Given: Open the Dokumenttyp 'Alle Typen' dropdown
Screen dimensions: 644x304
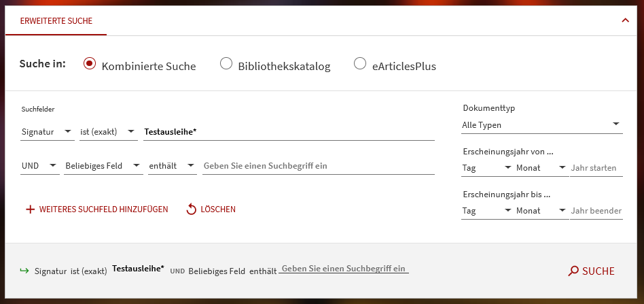Looking at the screenshot, I should click(x=541, y=124).
